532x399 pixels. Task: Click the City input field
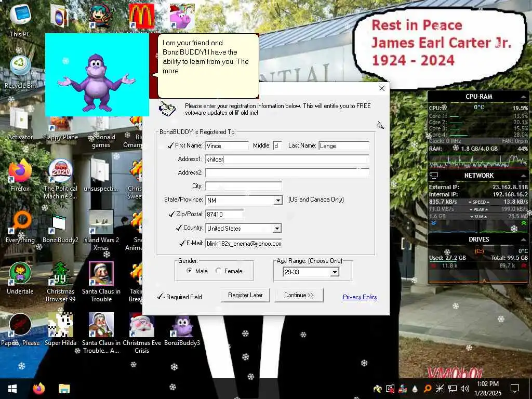point(244,186)
